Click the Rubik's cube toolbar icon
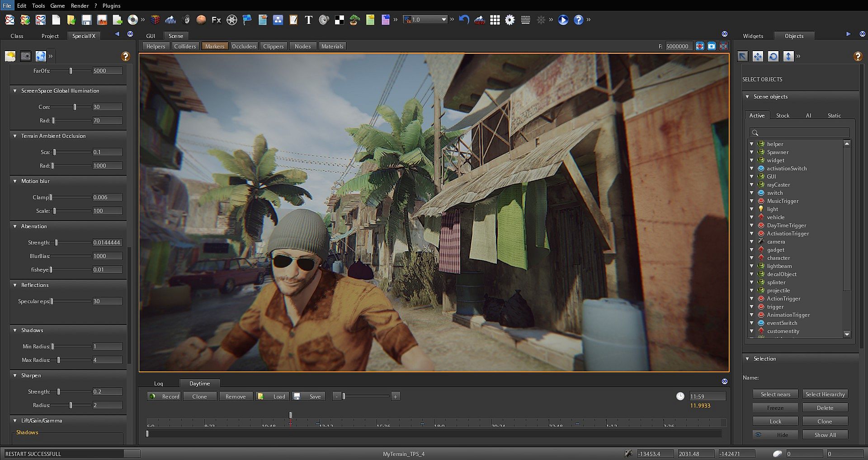 pos(155,20)
